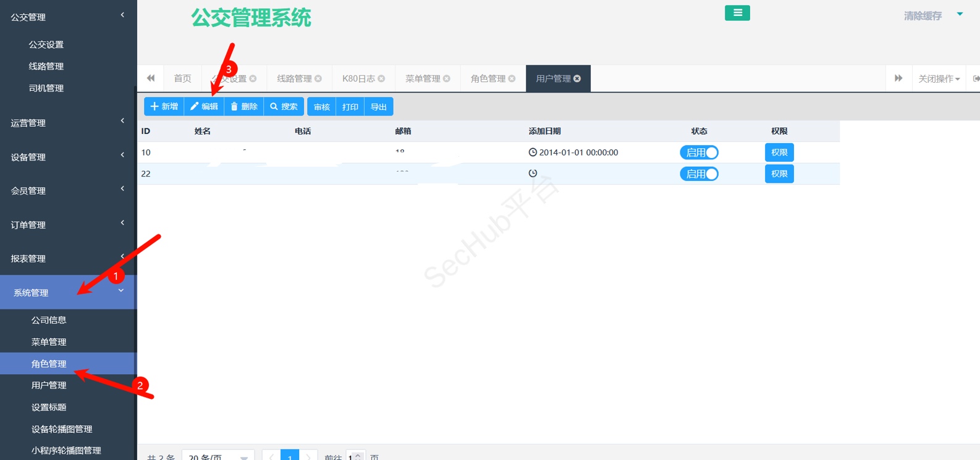Open the 关闭操作 dropdown

[939, 78]
